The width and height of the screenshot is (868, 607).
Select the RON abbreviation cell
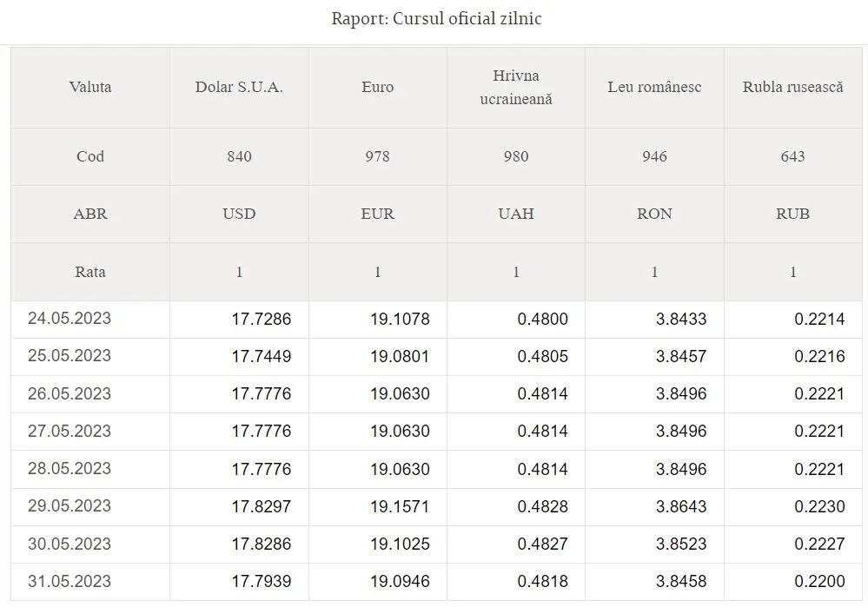pos(654,214)
